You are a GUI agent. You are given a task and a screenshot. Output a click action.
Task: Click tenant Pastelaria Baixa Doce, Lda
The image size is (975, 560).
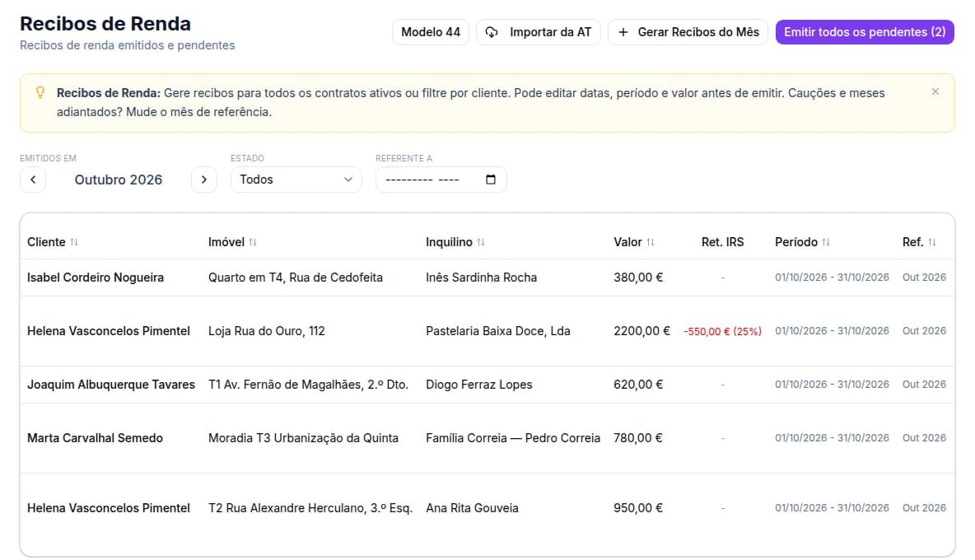tap(498, 331)
